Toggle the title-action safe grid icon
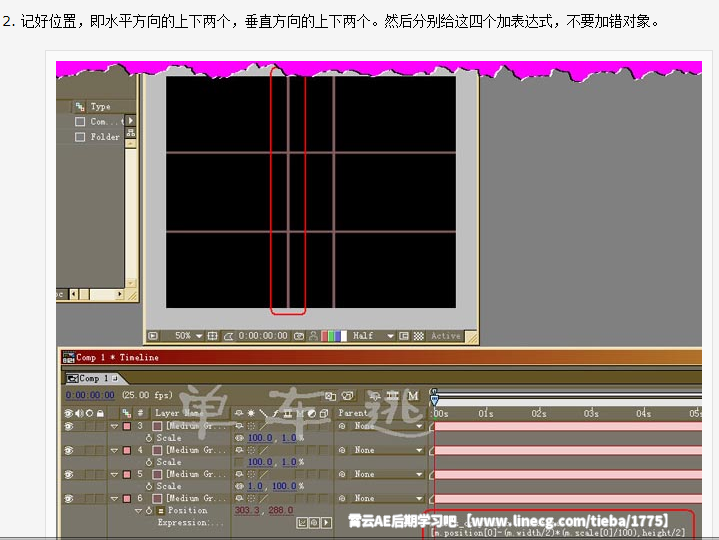The width and height of the screenshot is (719, 540). (x=212, y=336)
